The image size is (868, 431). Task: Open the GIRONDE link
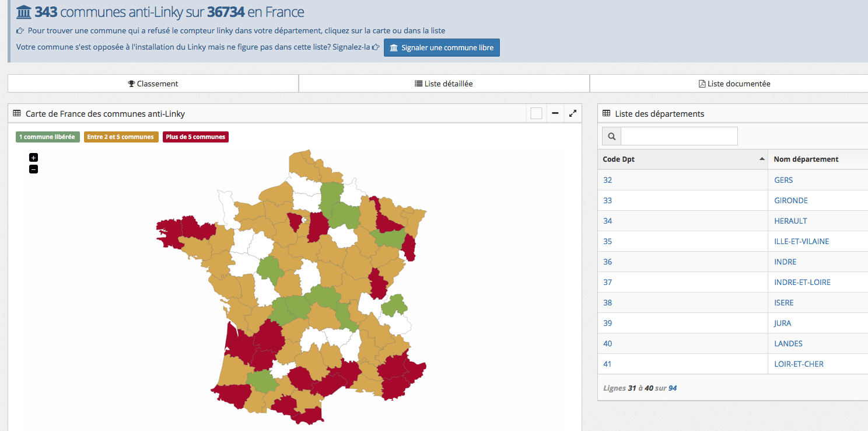(x=791, y=200)
